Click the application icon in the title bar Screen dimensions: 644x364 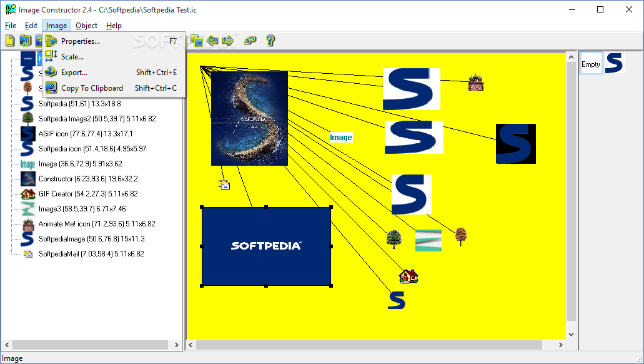click(x=10, y=9)
